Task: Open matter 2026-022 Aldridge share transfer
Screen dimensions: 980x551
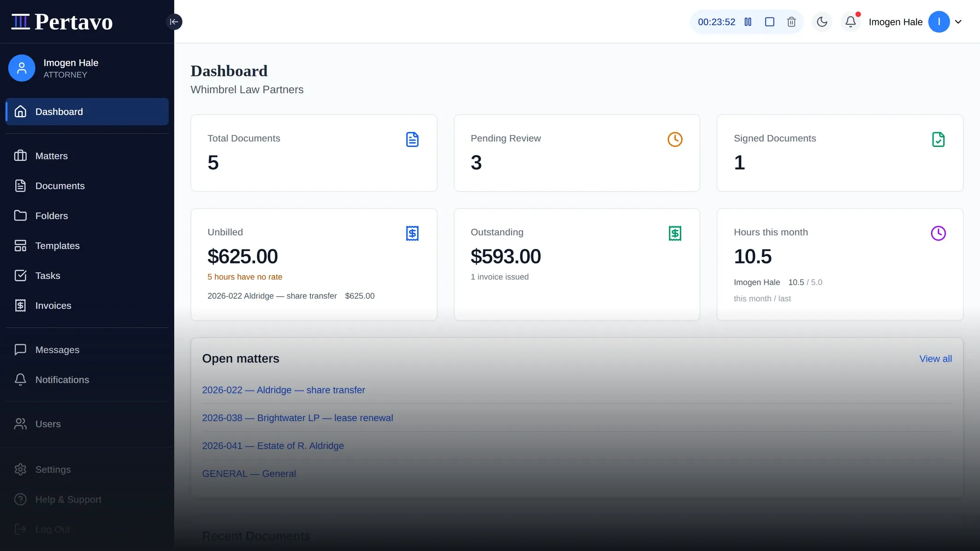Action: (283, 390)
